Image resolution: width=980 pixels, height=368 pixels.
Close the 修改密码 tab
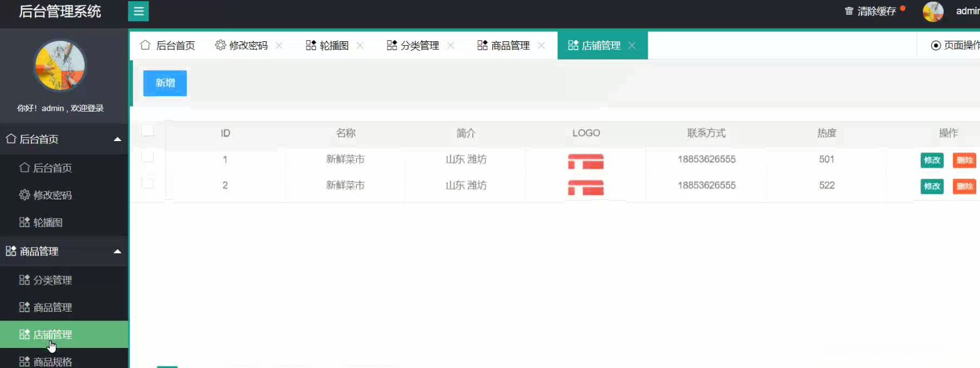[279, 45]
